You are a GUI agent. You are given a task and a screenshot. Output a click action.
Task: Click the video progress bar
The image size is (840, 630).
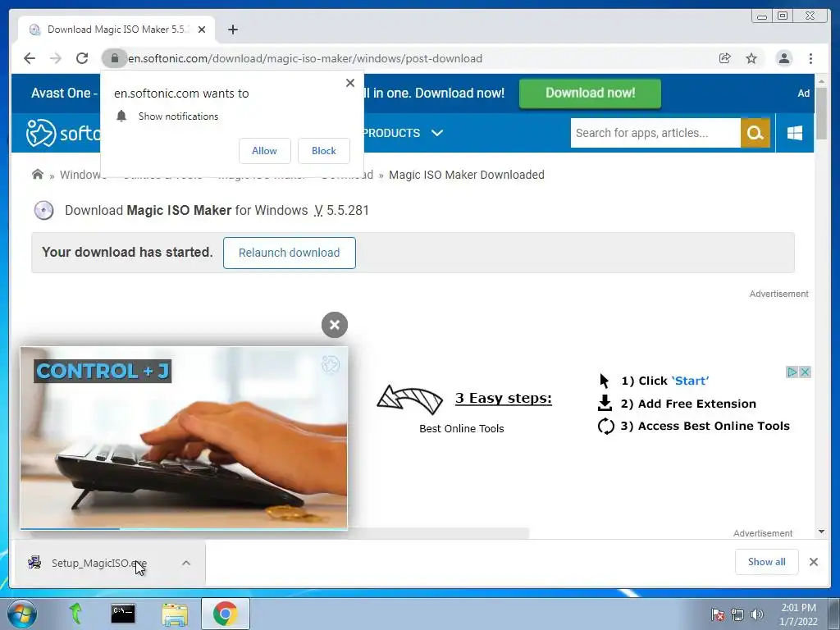coord(184,529)
